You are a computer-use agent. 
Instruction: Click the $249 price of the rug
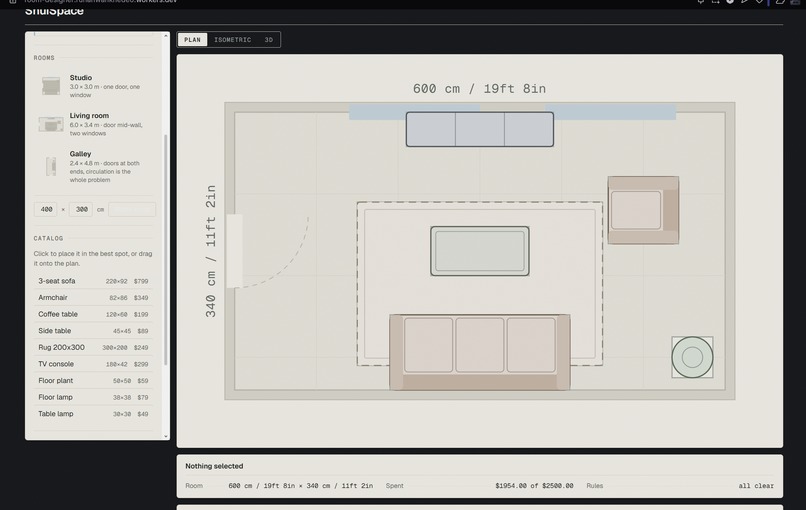coord(141,348)
